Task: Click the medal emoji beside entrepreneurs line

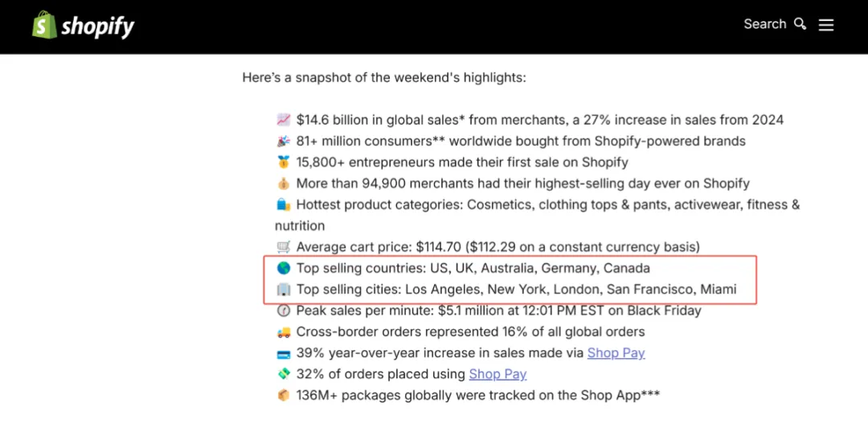Action: pyautogui.click(x=284, y=163)
